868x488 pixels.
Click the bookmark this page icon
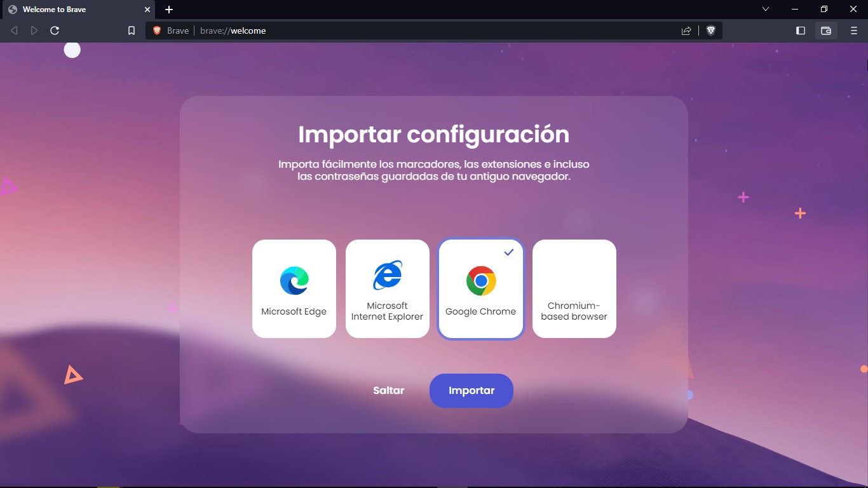point(132,30)
